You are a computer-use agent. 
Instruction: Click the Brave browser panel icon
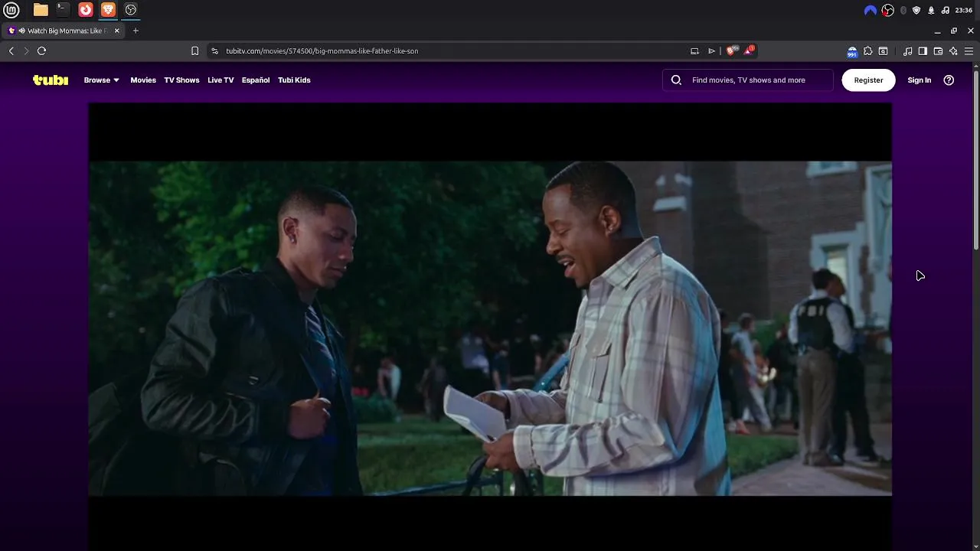108,10
